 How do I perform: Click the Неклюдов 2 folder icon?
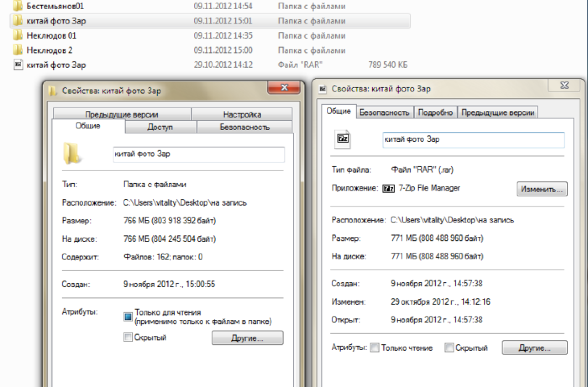point(18,50)
